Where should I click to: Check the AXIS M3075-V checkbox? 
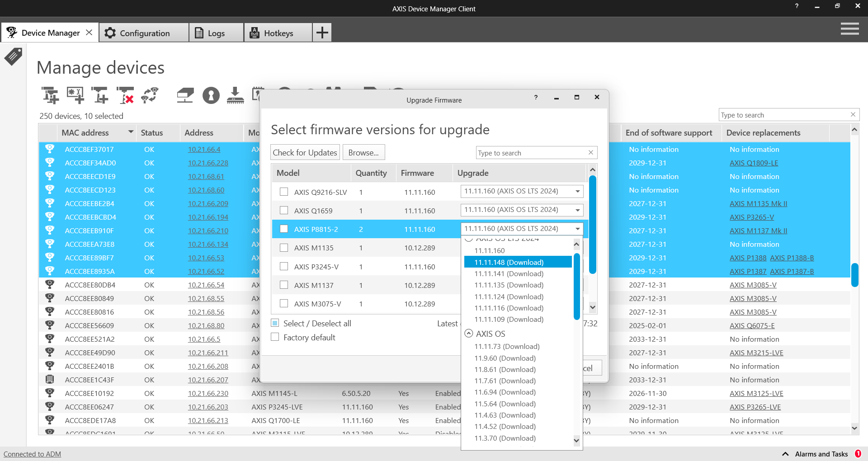(x=284, y=303)
